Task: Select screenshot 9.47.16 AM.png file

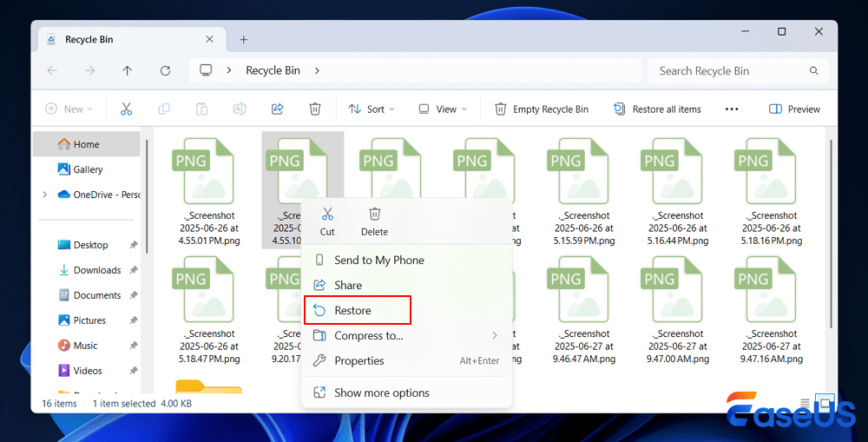Action: 771,308
